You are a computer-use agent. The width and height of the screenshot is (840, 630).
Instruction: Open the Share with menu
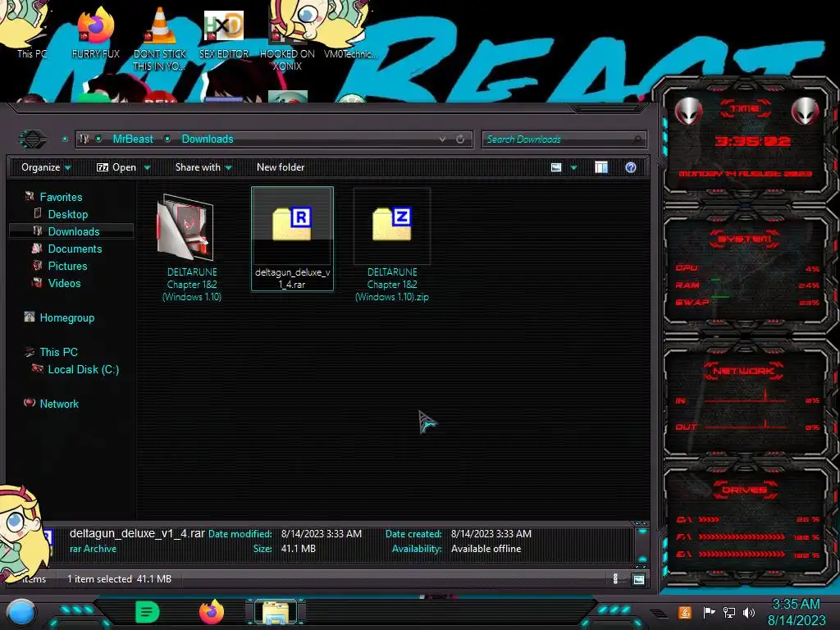tap(203, 167)
